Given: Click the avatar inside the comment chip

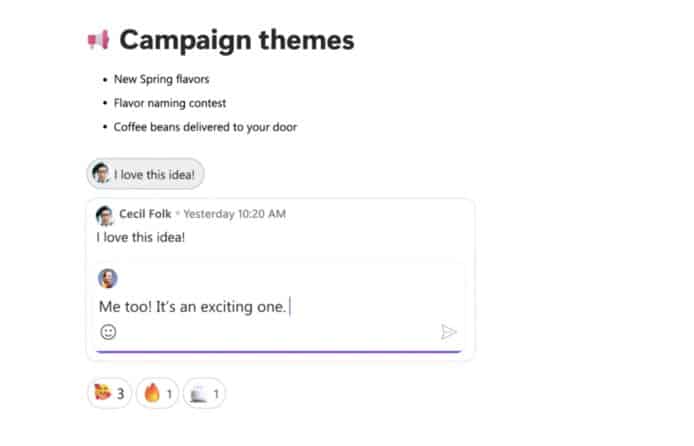Looking at the screenshot, I should pyautogui.click(x=101, y=174).
